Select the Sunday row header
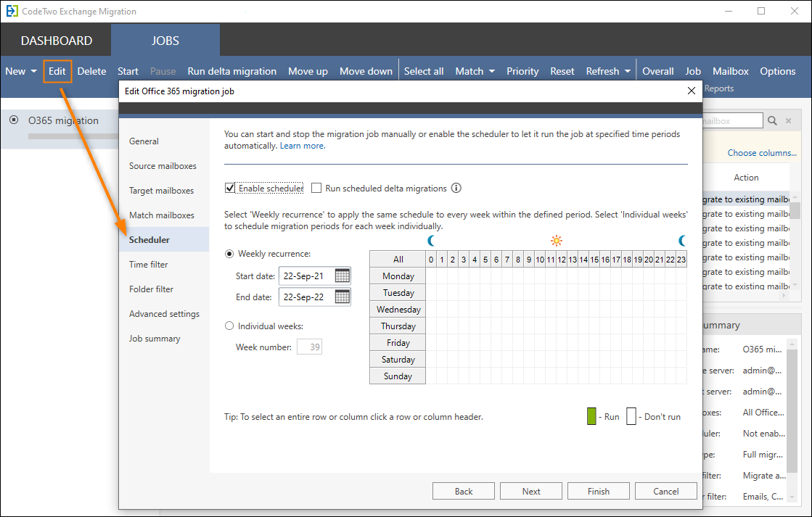812x517 pixels. [x=398, y=376]
